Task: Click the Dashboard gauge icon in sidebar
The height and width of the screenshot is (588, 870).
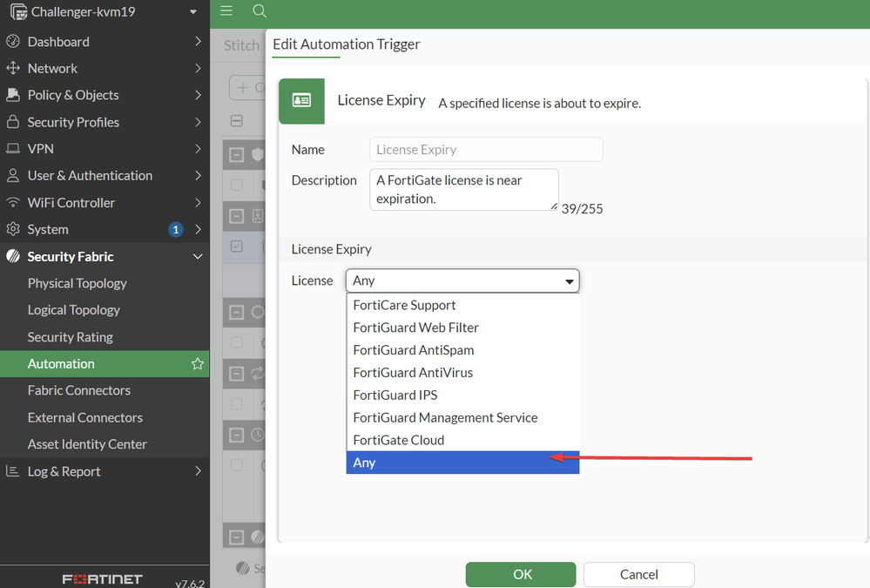Action: point(13,42)
